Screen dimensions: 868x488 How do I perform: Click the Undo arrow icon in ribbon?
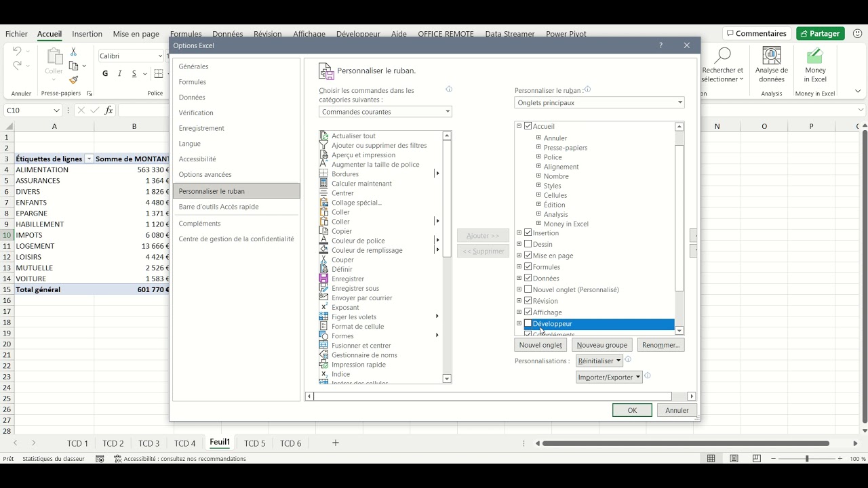coord(17,51)
